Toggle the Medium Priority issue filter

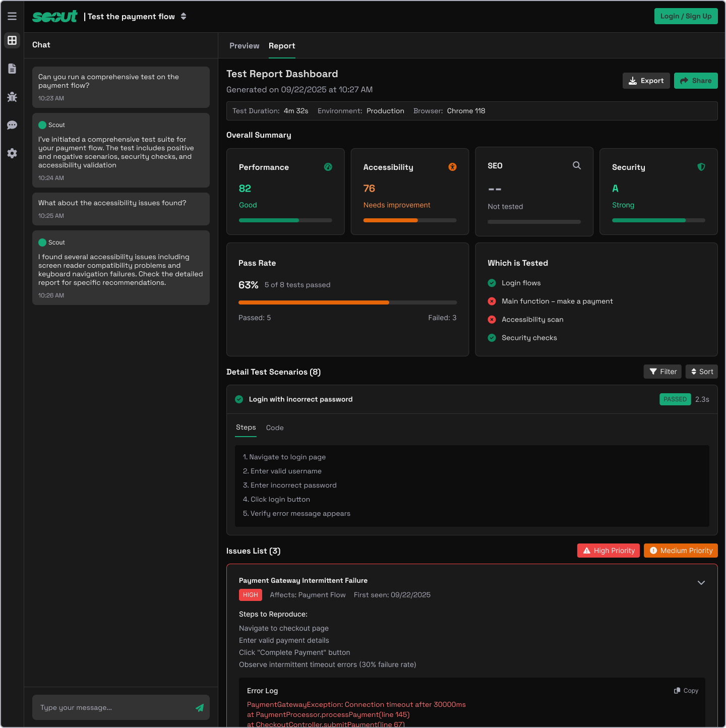(x=681, y=551)
